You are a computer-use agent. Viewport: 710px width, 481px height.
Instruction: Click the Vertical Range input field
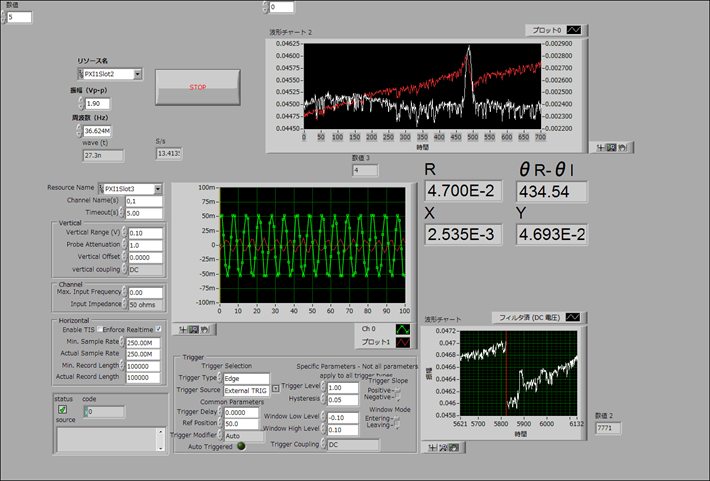coord(146,232)
